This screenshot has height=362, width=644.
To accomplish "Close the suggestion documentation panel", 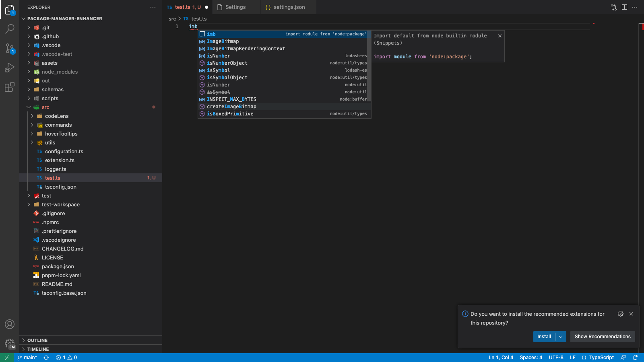I will (500, 36).
